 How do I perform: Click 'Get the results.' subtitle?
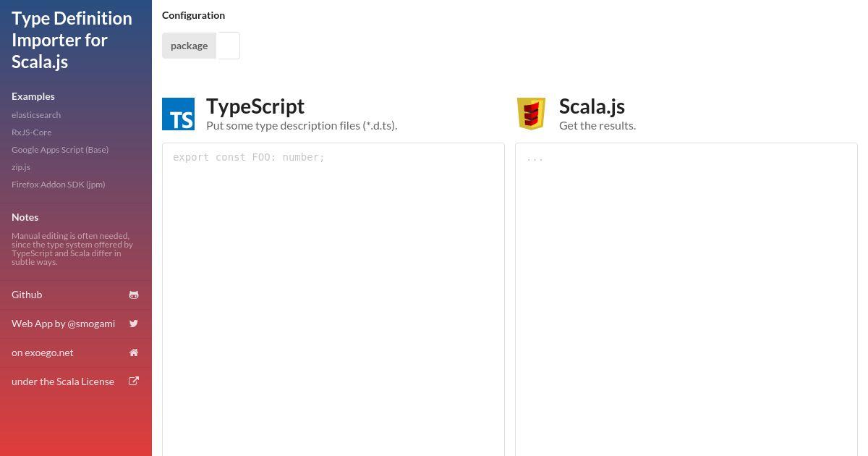coord(597,125)
